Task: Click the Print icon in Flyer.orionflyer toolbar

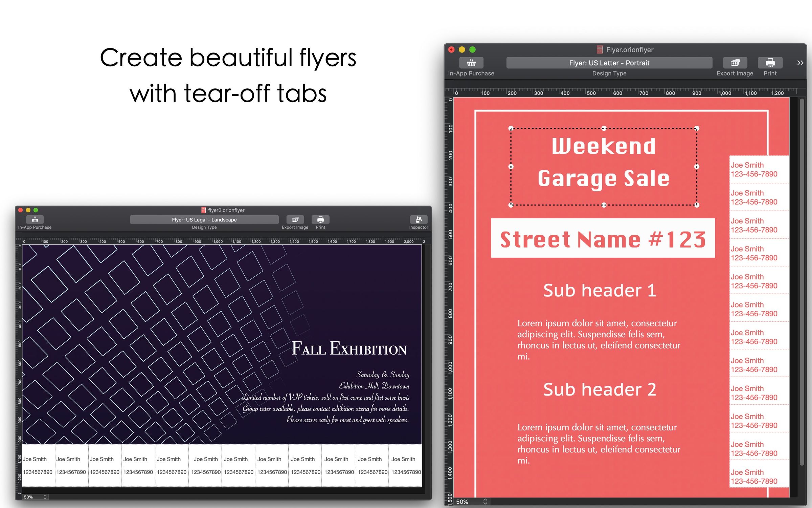Action: (x=770, y=62)
